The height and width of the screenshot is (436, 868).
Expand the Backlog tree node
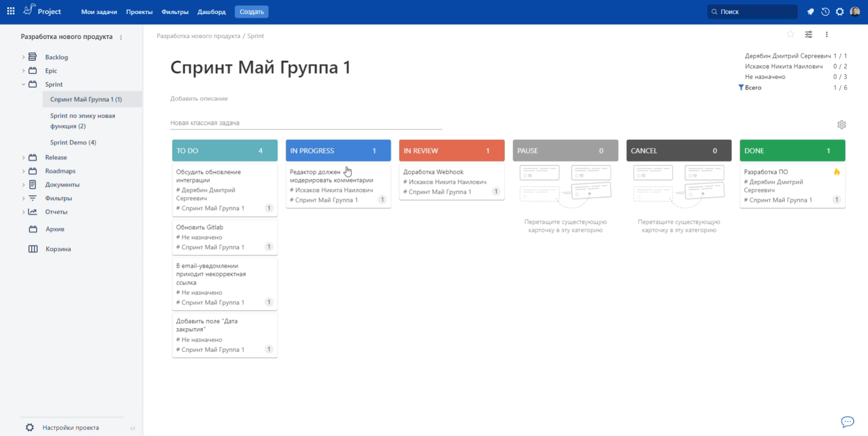point(23,57)
